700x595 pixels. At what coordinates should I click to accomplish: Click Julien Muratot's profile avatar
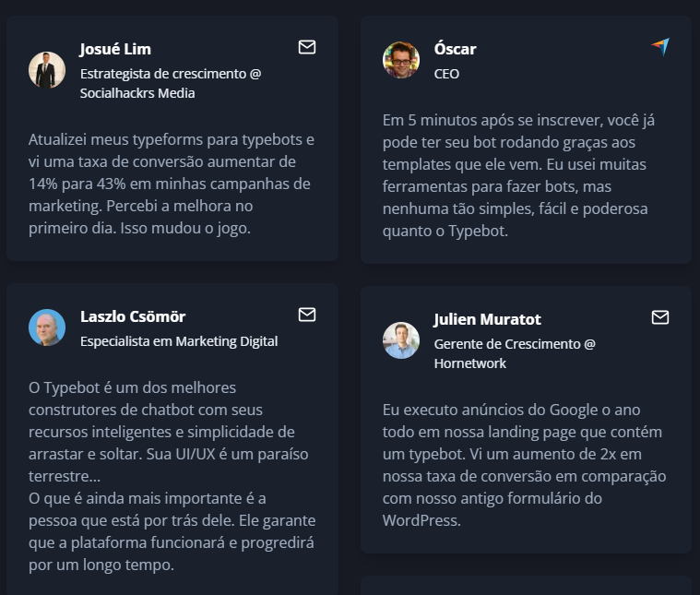pos(401,340)
